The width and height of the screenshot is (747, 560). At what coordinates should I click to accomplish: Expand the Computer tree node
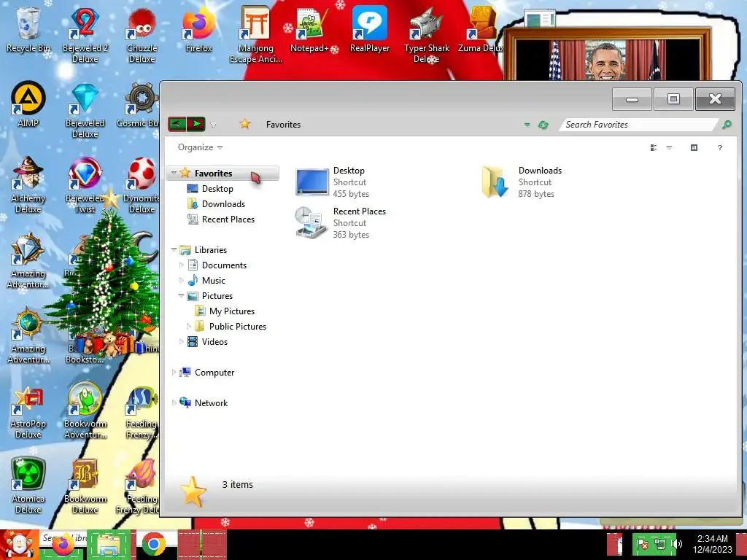pyautogui.click(x=174, y=373)
